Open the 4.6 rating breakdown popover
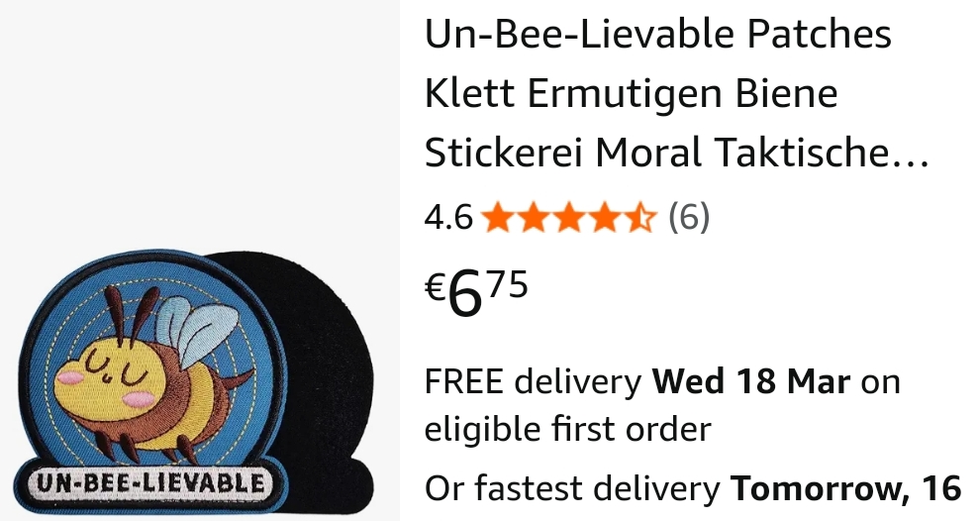980x521 pixels. pyautogui.click(x=448, y=218)
